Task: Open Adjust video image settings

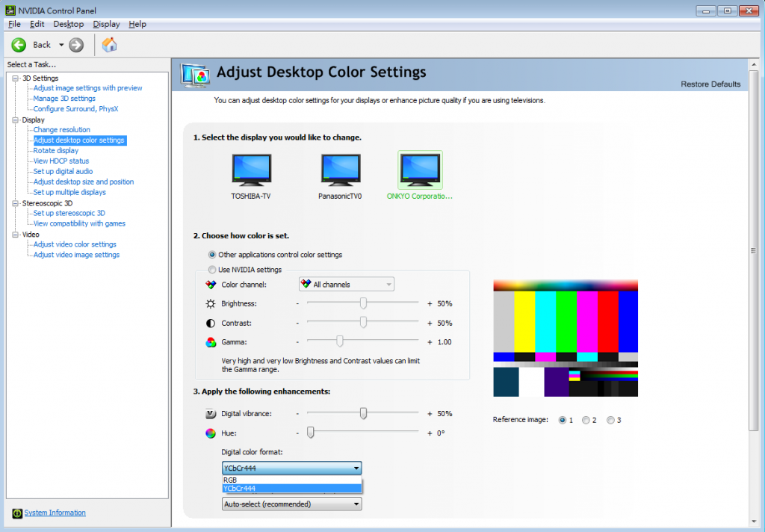Action: pyautogui.click(x=76, y=254)
